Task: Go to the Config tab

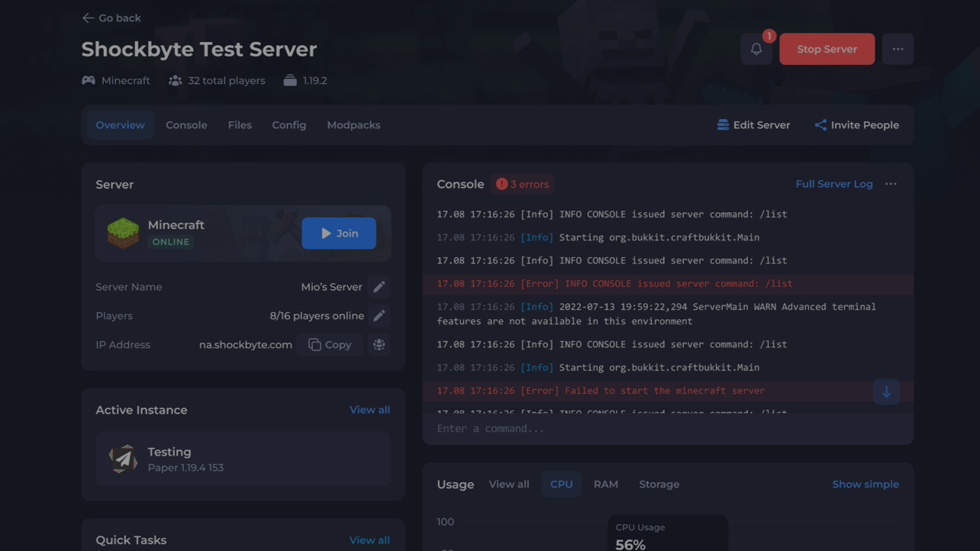Action: click(x=289, y=125)
